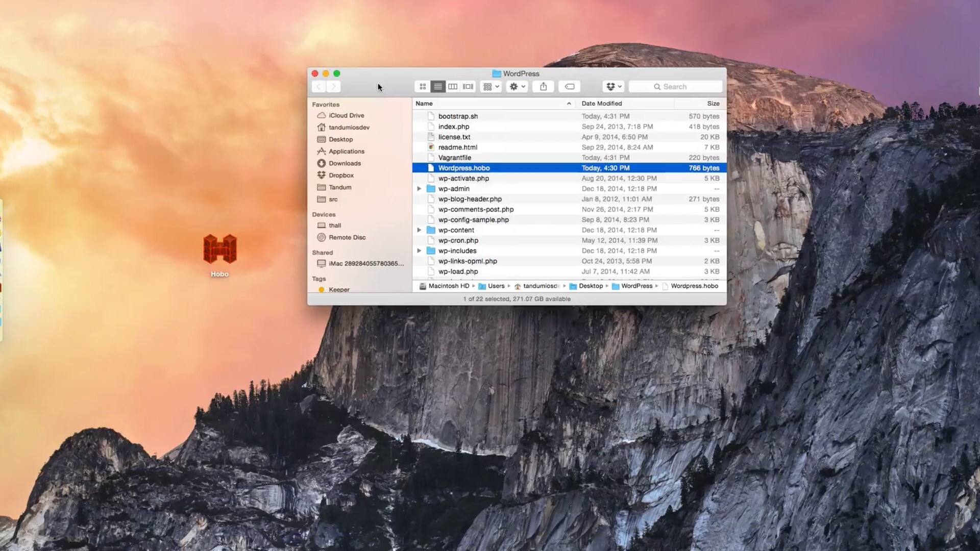The width and height of the screenshot is (980, 551).
Task: Select Desktop in Favorites sidebar
Action: pos(335,139)
